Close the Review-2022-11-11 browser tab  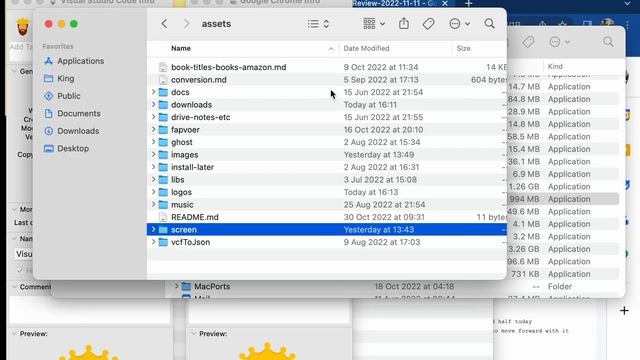coord(445,4)
